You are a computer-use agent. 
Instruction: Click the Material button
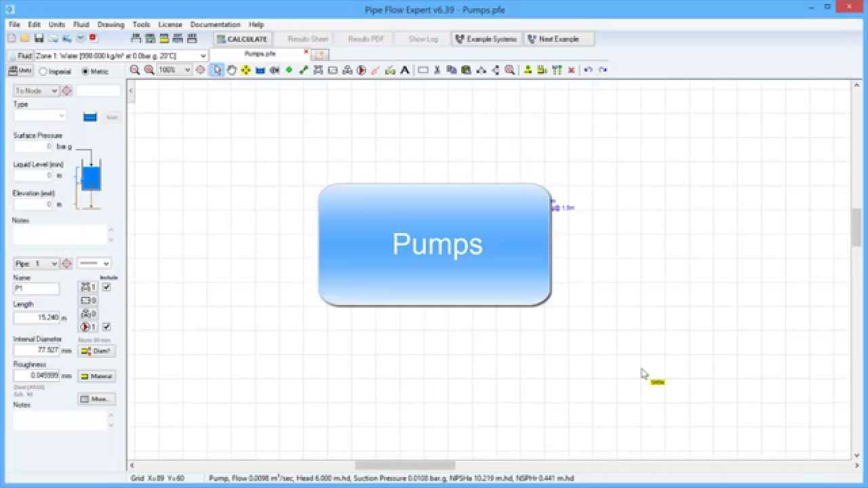(96, 376)
